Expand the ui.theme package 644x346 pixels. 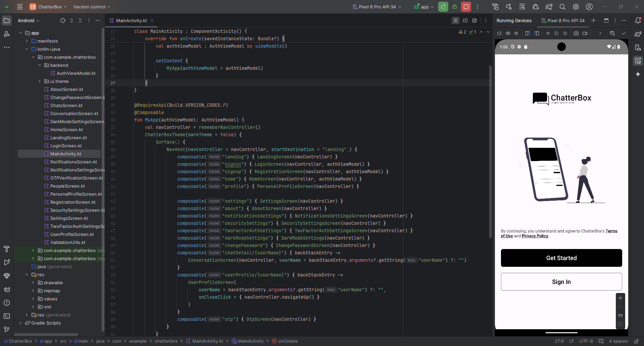click(40, 81)
